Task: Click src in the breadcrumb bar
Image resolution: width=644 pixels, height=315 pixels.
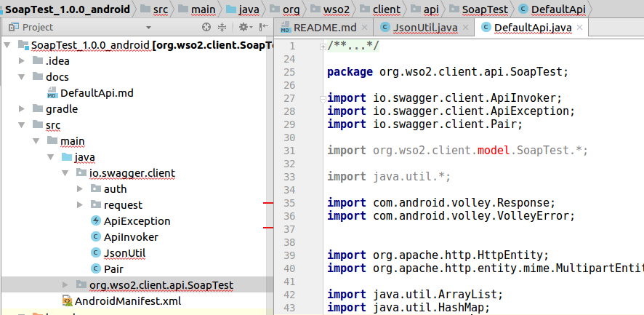Action: pos(160,9)
